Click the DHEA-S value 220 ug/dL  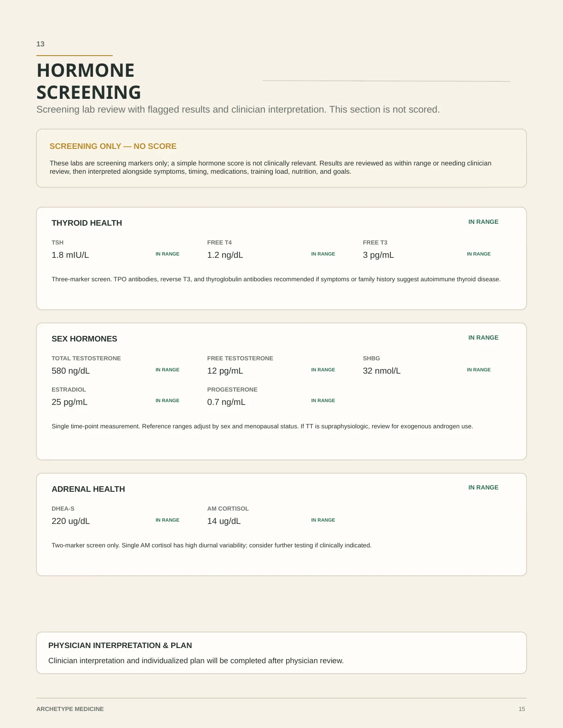point(70,521)
